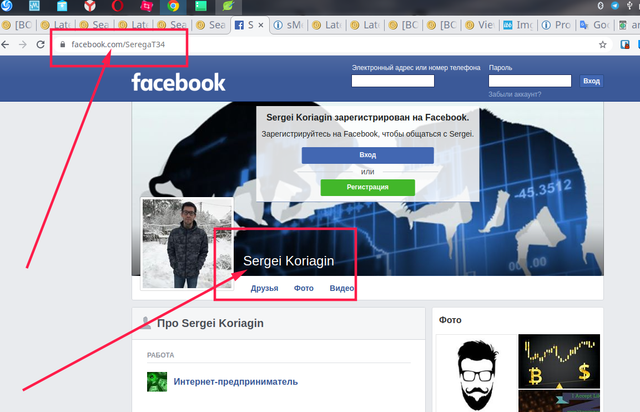Image resolution: width=640 pixels, height=412 pixels.
Task: Click the green Регистрация button
Action: coord(367,187)
